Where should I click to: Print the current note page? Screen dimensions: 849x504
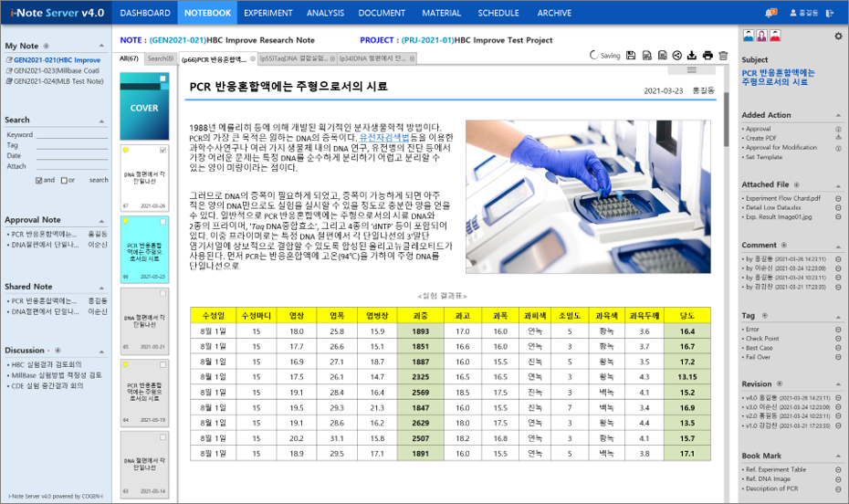[x=707, y=57]
